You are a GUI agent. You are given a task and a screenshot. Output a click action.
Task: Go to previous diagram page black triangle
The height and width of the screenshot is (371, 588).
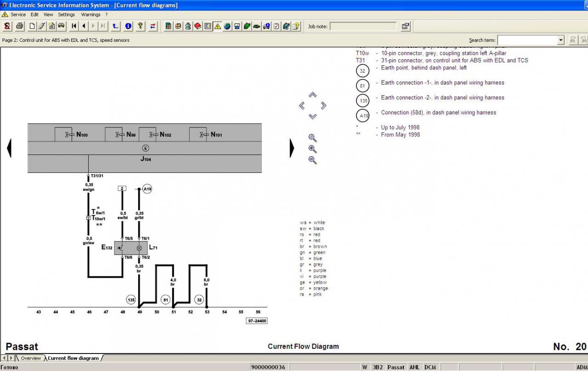9,148
